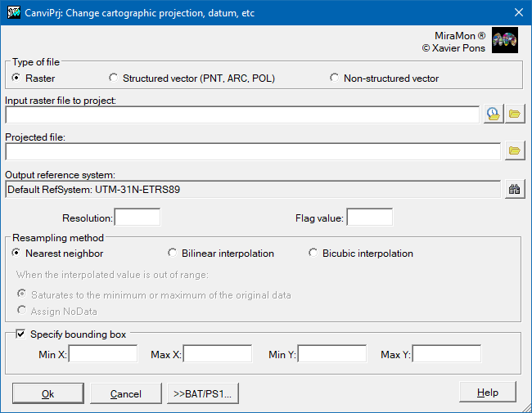Screen dimensions: 532x413
Task: Select Bilinear interpolation resampling method
Action: pos(221,254)
